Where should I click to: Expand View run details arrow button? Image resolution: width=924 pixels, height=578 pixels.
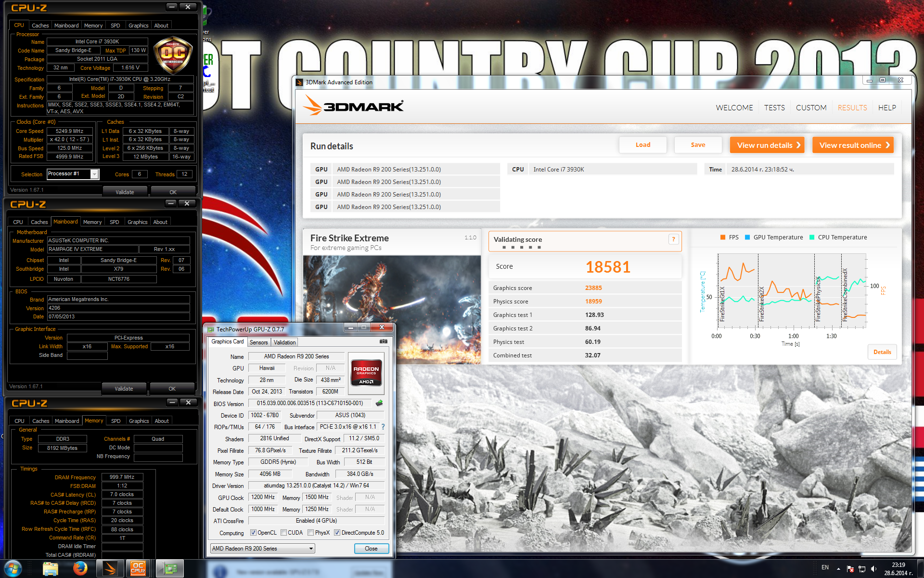767,145
